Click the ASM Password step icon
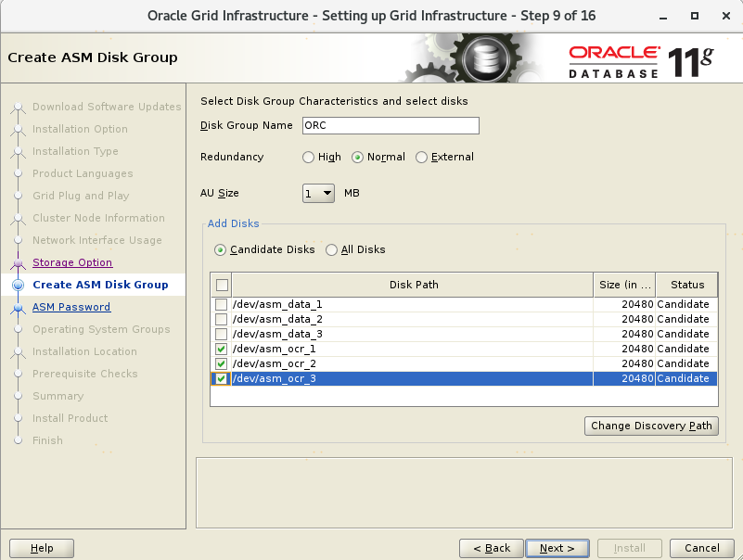Screen dimensions: 743x560 [x=18, y=308]
